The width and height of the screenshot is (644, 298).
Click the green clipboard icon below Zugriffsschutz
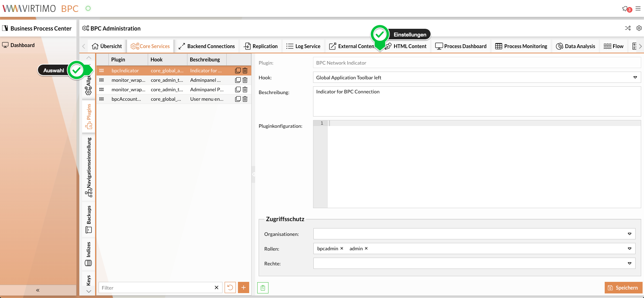(263, 288)
